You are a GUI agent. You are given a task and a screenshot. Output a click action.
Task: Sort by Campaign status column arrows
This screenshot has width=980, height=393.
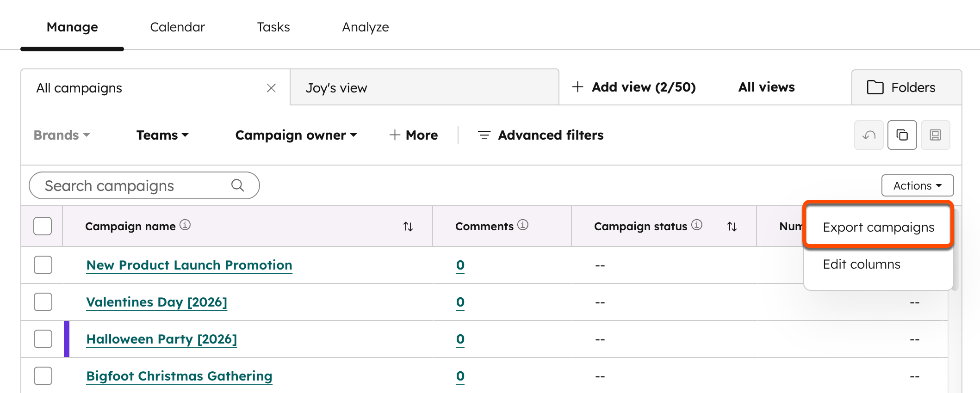coord(732,227)
